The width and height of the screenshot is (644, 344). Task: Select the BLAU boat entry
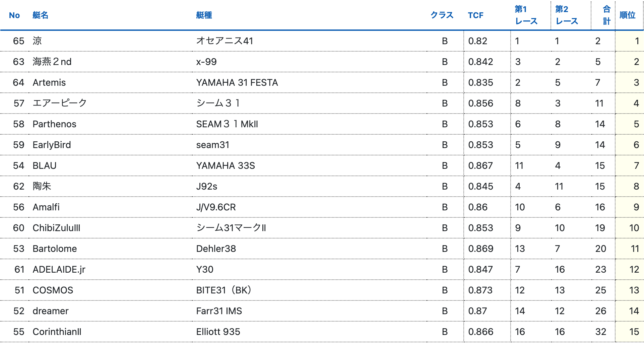pos(45,165)
